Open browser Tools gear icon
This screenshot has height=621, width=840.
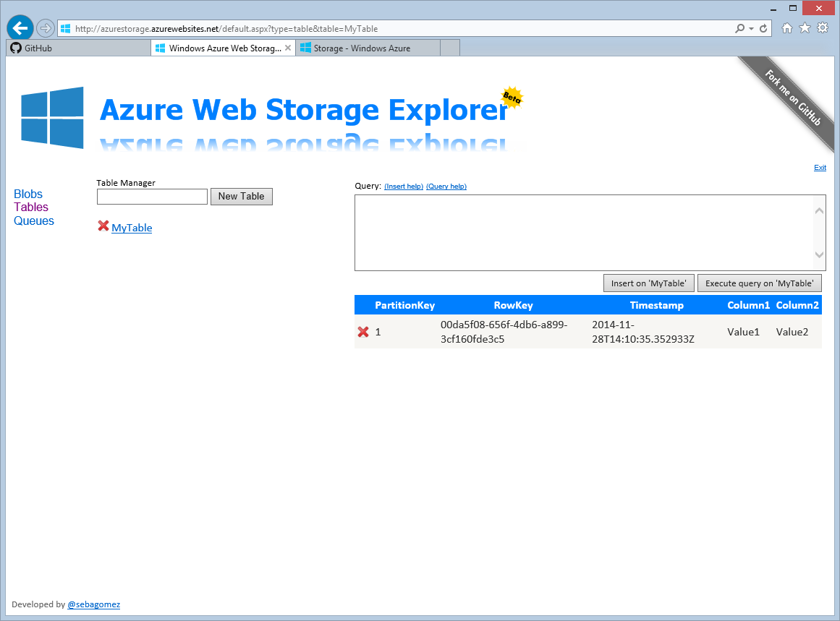click(823, 28)
